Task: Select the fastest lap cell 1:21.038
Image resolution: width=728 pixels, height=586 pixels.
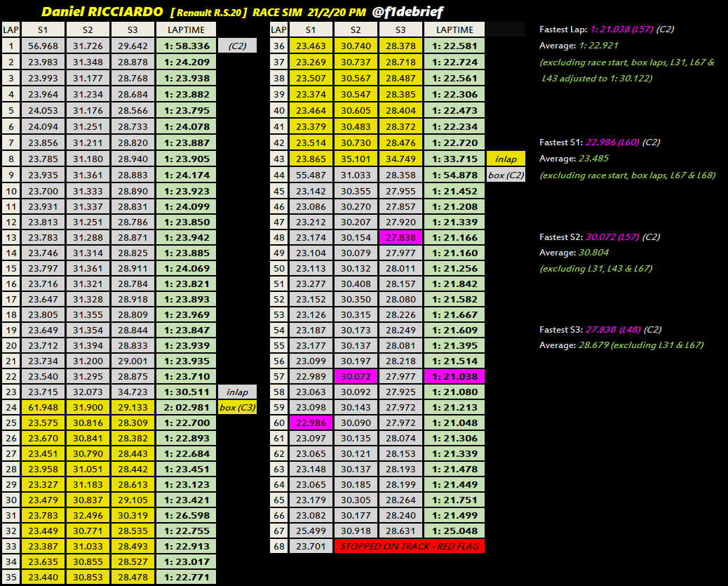Action: pos(454,376)
